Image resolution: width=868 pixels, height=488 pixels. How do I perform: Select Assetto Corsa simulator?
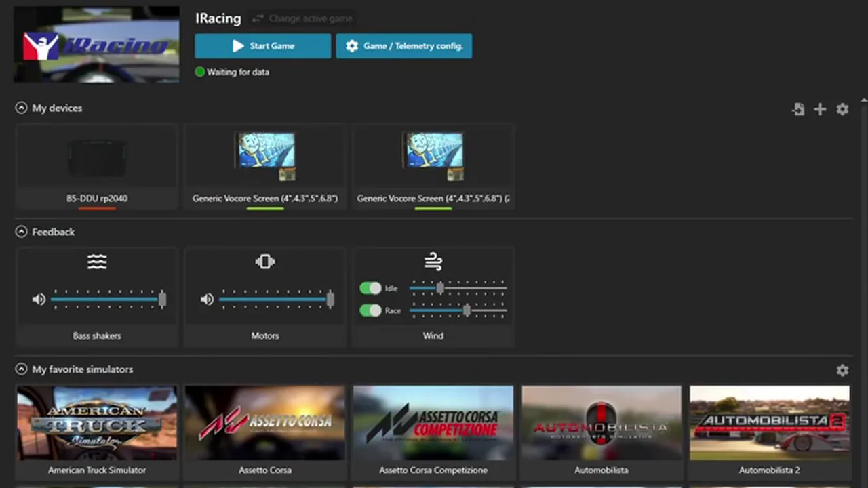(265, 432)
